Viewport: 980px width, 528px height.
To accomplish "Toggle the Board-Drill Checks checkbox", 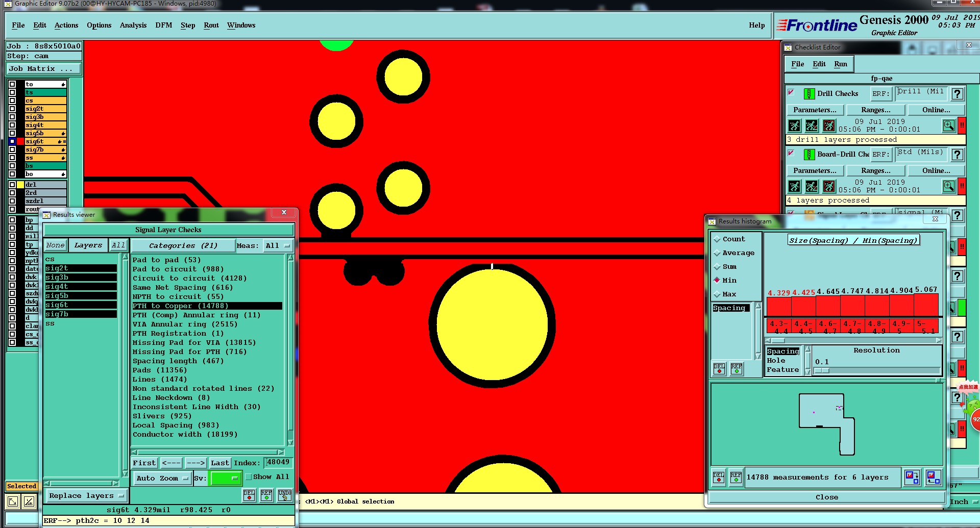I will tap(791, 153).
